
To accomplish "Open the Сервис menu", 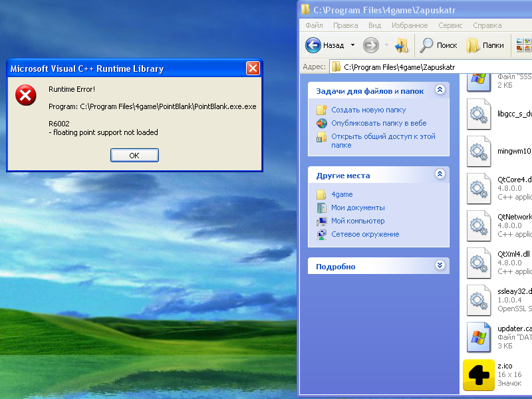I will 450,25.
